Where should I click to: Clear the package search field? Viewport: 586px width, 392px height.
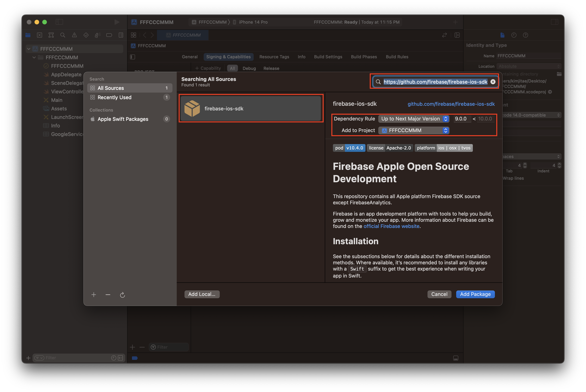(x=493, y=82)
